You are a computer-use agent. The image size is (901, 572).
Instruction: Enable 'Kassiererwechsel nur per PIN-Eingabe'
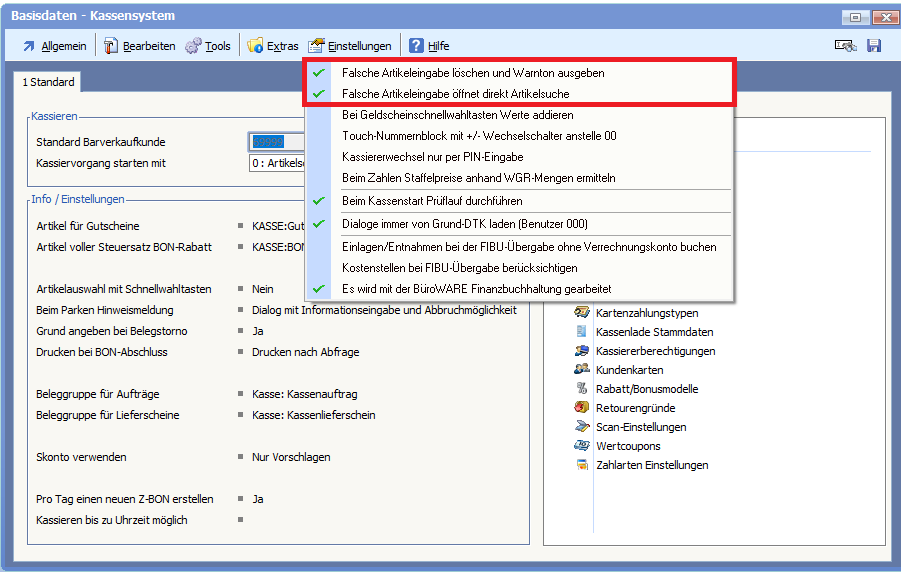click(432, 157)
